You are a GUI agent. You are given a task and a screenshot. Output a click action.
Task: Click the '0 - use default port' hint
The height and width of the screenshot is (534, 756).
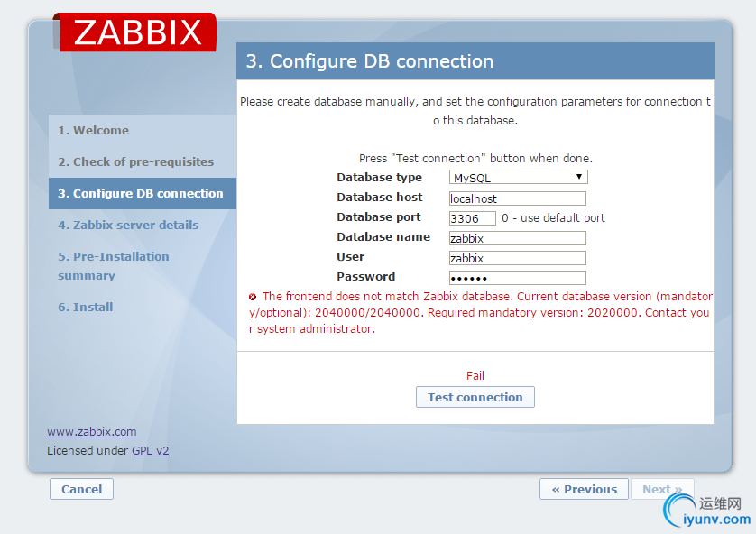click(553, 218)
